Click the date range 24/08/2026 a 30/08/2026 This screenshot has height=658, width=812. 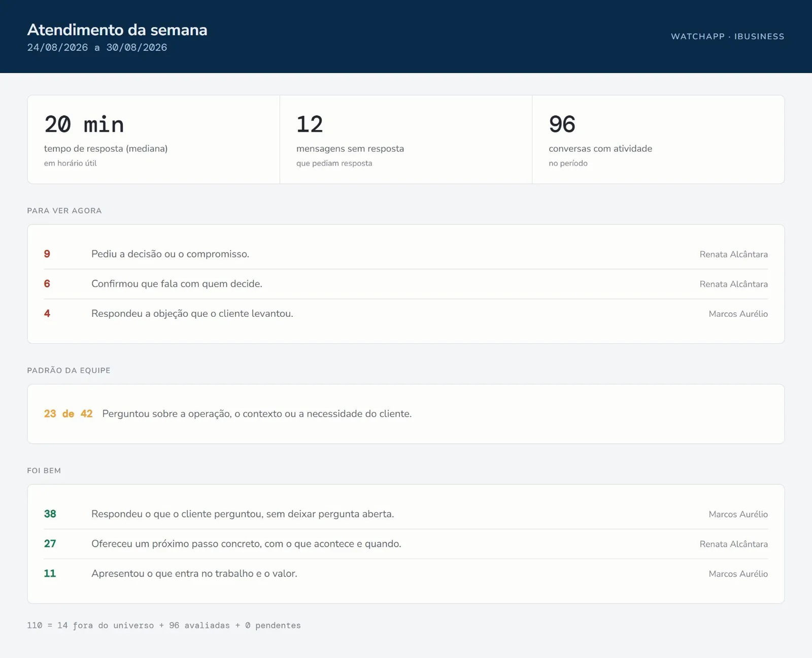[x=97, y=47]
